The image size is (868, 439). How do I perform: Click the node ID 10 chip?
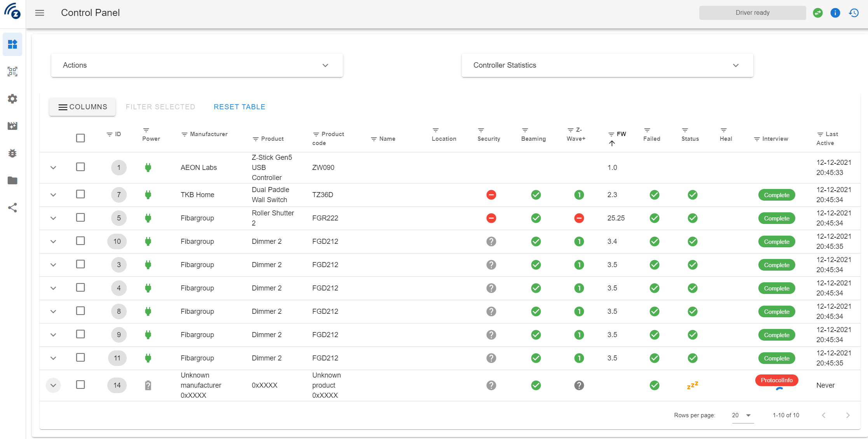click(x=117, y=241)
